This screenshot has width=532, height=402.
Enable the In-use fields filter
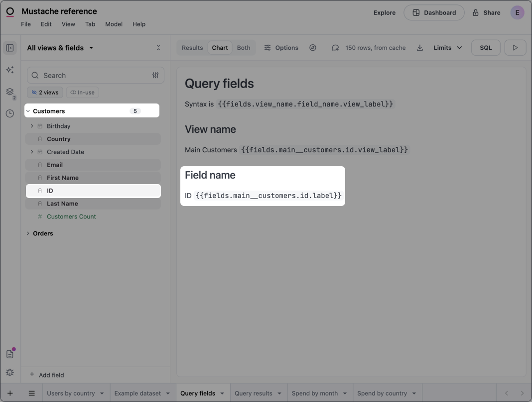coord(82,92)
